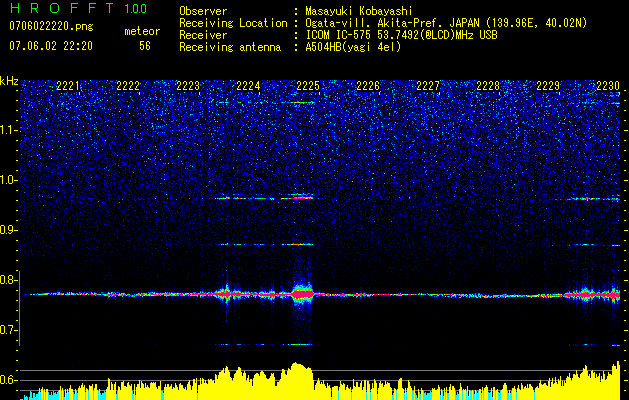Click the strong red meteor echo near 2225
The height and width of the screenshot is (400, 629).
coord(302,294)
